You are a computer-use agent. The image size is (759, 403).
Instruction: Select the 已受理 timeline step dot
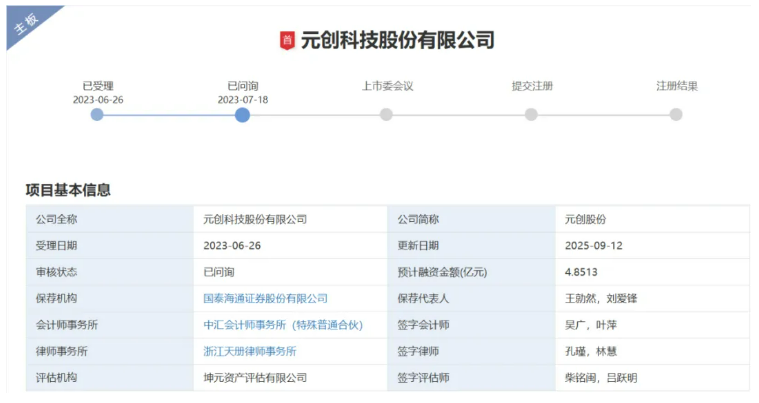click(x=97, y=115)
